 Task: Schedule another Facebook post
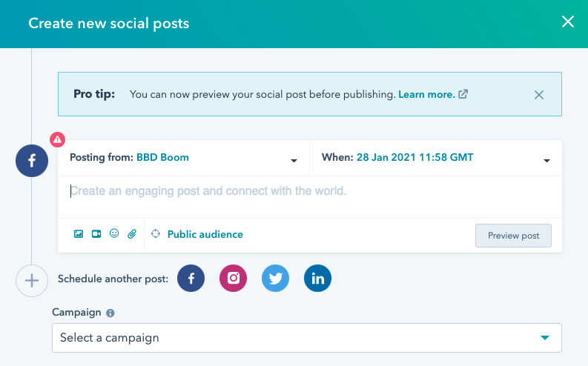click(x=191, y=279)
